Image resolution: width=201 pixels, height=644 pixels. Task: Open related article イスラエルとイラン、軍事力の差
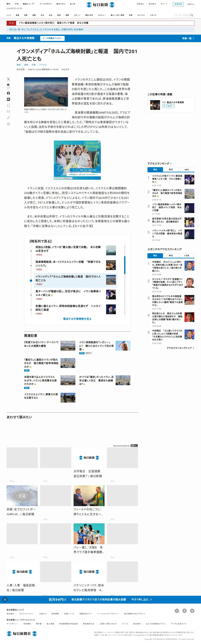[50, 397]
